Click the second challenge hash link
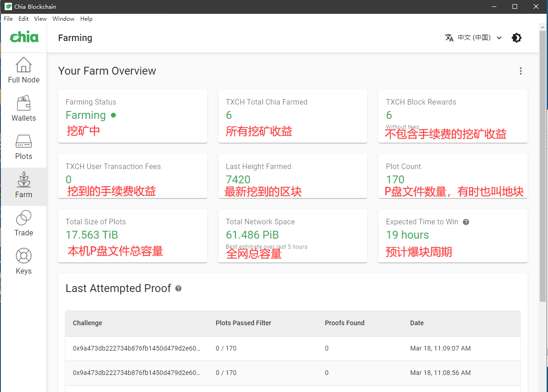548x392 pixels. click(x=136, y=373)
